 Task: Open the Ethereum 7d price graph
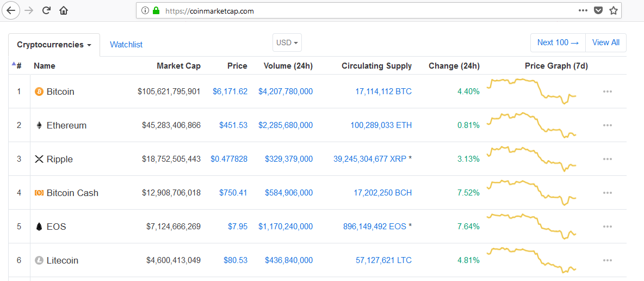[x=531, y=125]
